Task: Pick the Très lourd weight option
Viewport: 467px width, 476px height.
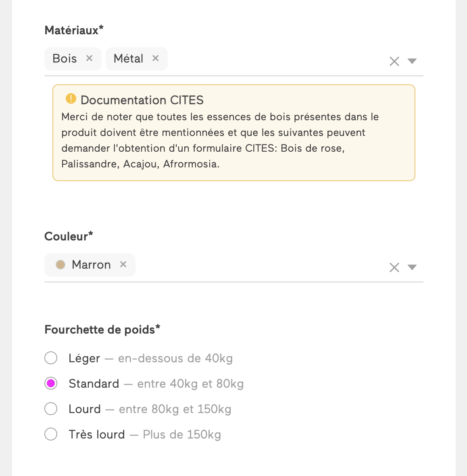Action: (51, 434)
